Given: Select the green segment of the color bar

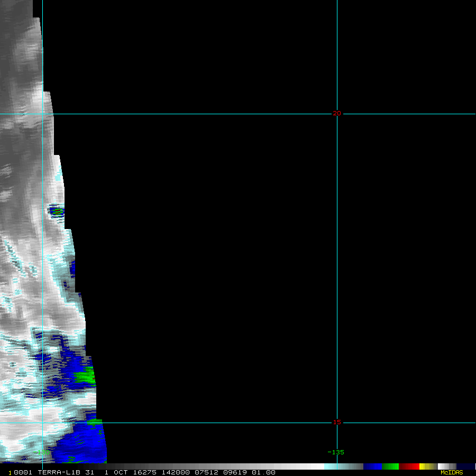Looking at the screenshot, I should pos(390,466).
